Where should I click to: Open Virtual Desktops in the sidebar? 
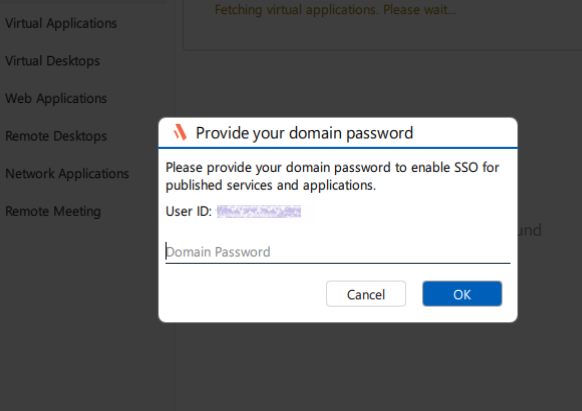coord(52,61)
